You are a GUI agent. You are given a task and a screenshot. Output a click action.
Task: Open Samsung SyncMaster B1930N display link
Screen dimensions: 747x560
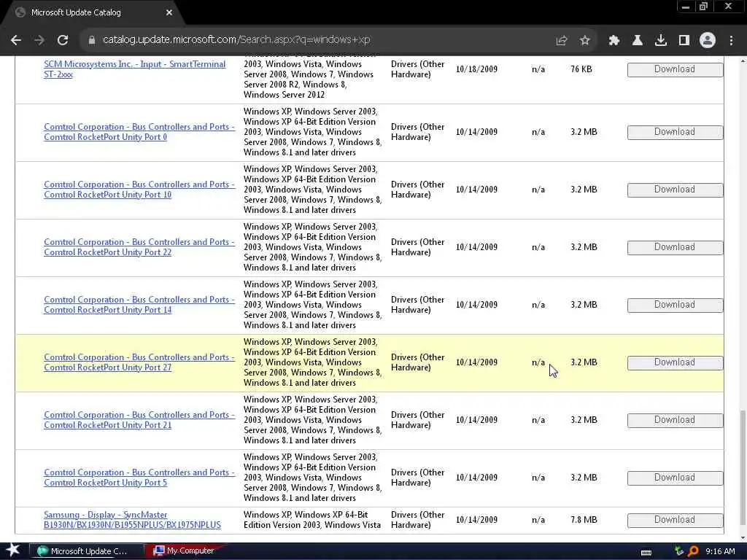pyautogui.click(x=132, y=520)
